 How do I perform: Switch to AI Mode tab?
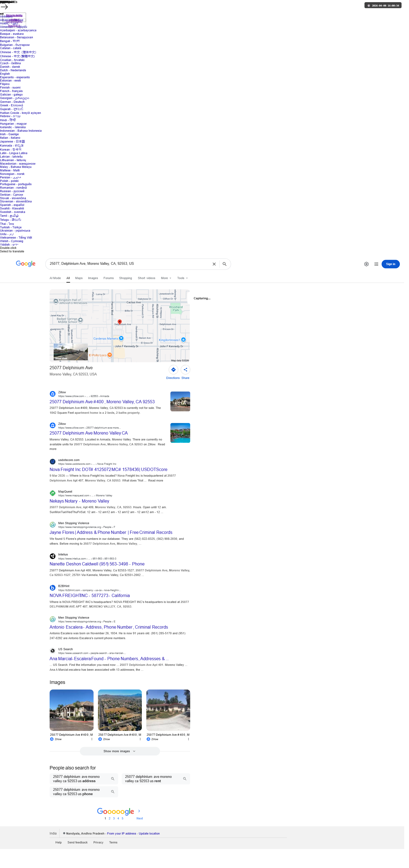point(55,278)
